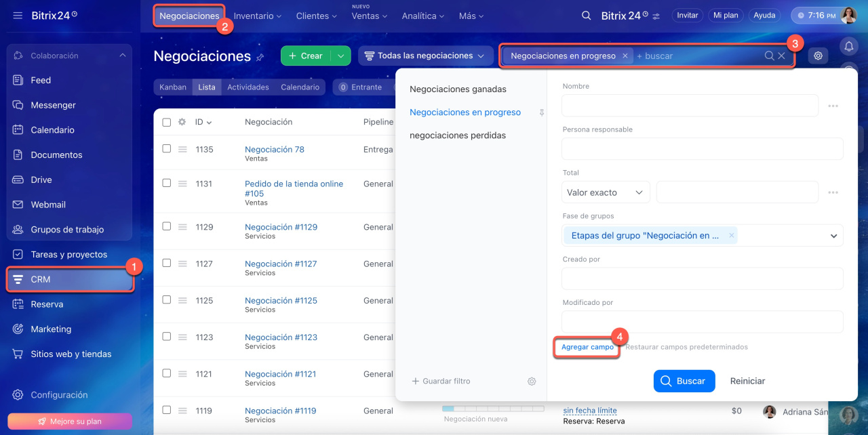Open the Inventario menu in top navigation
Screen dimensions: 868x435
point(258,16)
